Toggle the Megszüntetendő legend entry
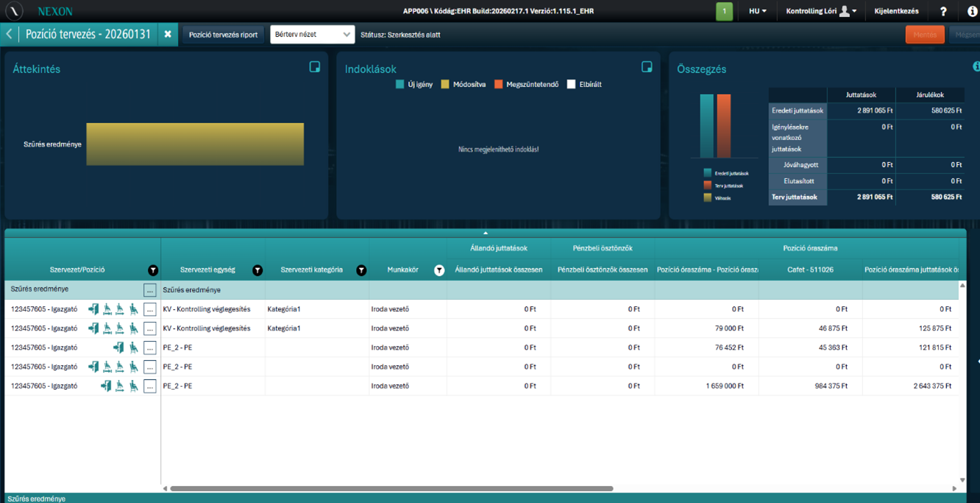Viewport: 980px width, 503px height. tap(499, 85)
